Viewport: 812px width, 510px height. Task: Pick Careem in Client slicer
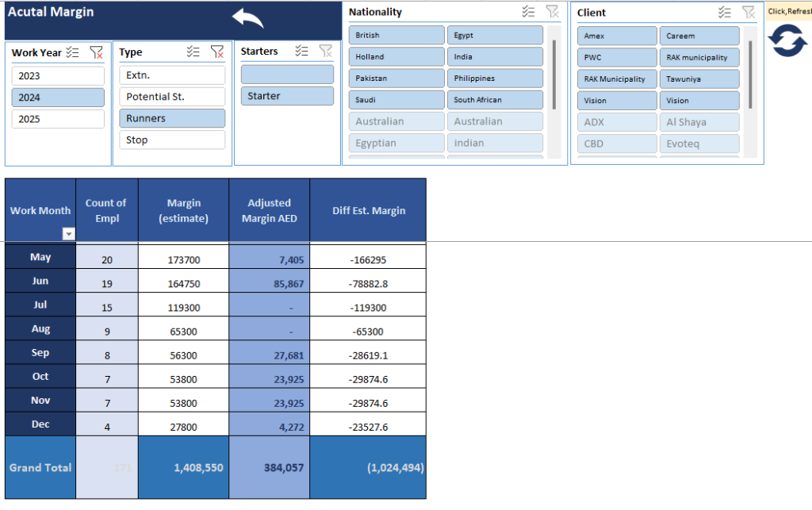pyautogui.click(x=699, y=36)
